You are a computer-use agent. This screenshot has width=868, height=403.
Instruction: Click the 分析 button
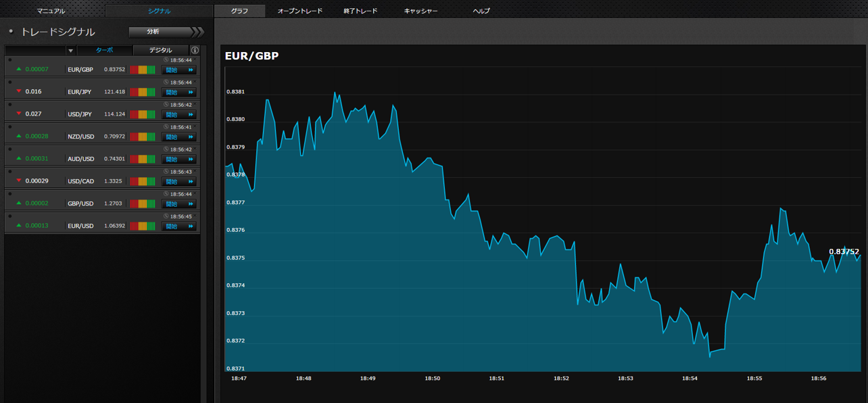[166, 32]
